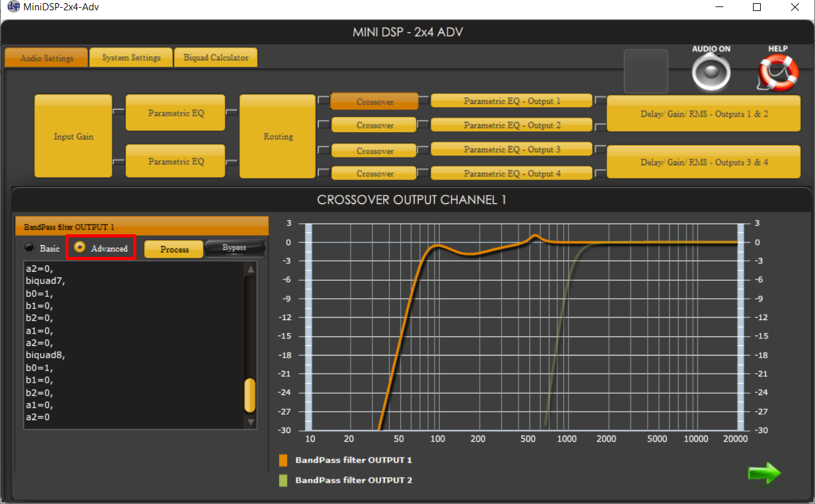815x504 pixels.
Task: Open the Routing block
Action: [278, 136]
